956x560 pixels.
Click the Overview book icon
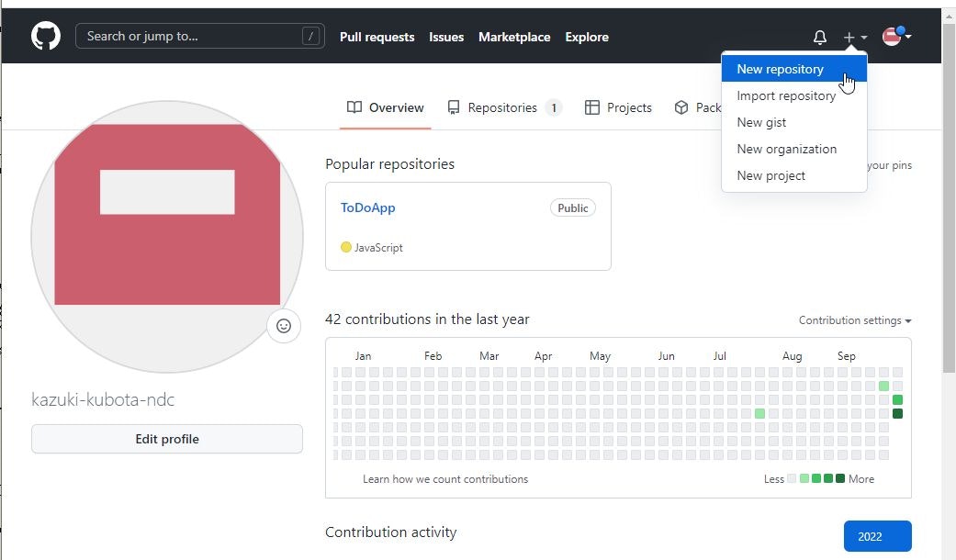pyautogui.click(x=354, y=107)
